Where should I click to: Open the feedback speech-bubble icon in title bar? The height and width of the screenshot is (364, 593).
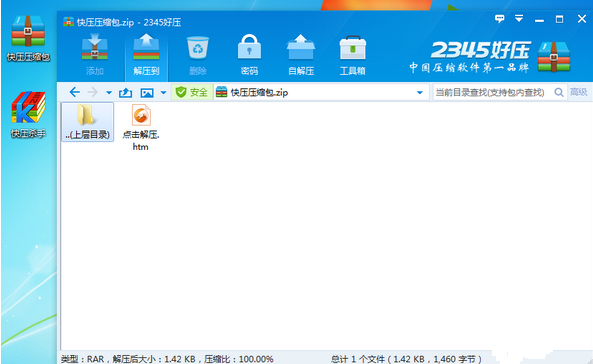[500, 19]
